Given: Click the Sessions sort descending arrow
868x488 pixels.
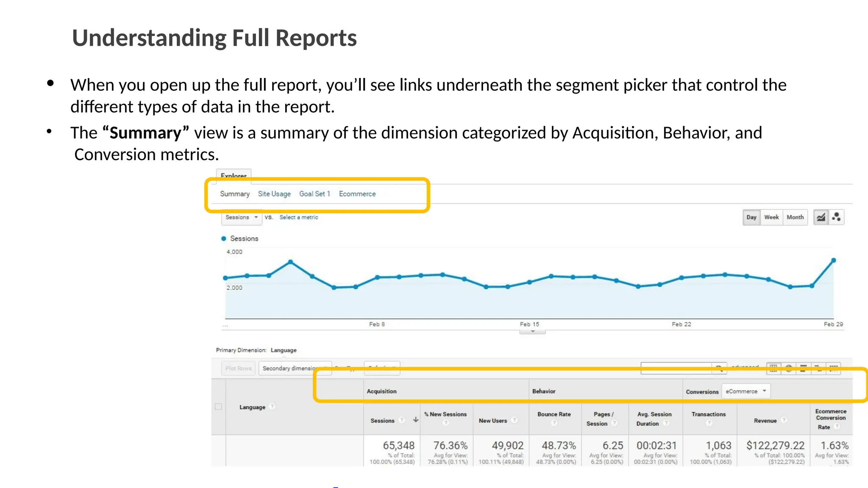Looking at the screenshot, I should (x=416, y=420).
